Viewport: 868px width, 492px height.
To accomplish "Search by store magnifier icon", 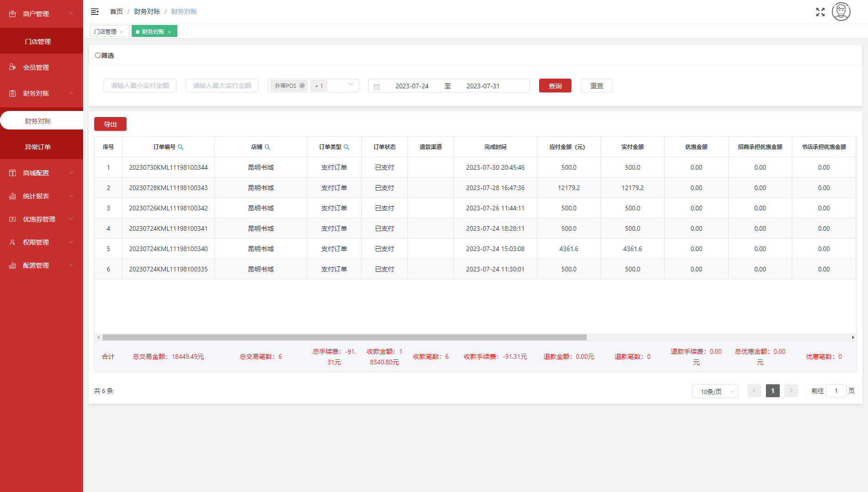I will click(267, 147).
